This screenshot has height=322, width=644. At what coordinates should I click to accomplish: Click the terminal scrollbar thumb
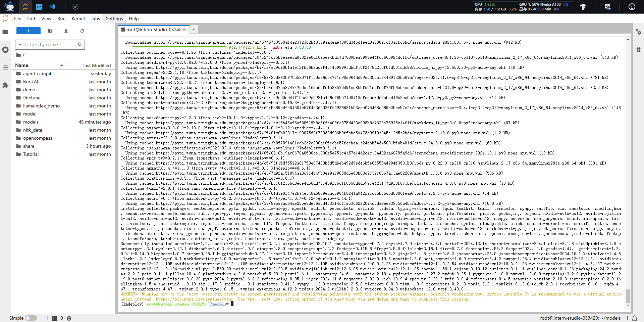pyautogui.click(x=628, y=296)
